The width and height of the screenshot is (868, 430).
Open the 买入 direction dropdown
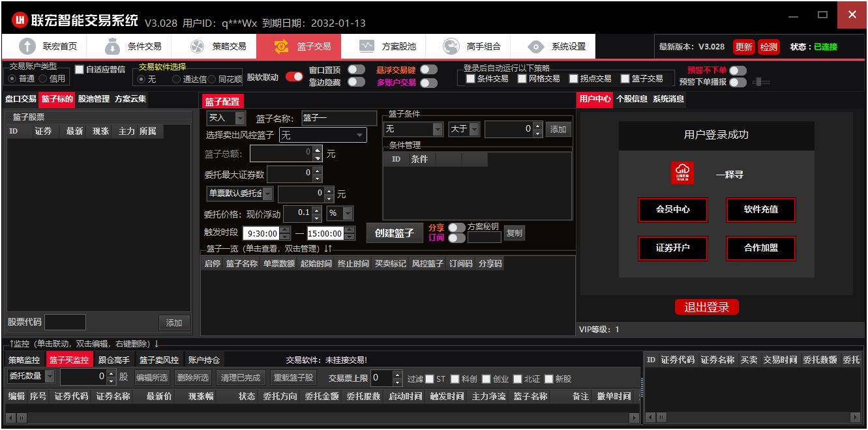pyautogui.click(x=239, y=118)
